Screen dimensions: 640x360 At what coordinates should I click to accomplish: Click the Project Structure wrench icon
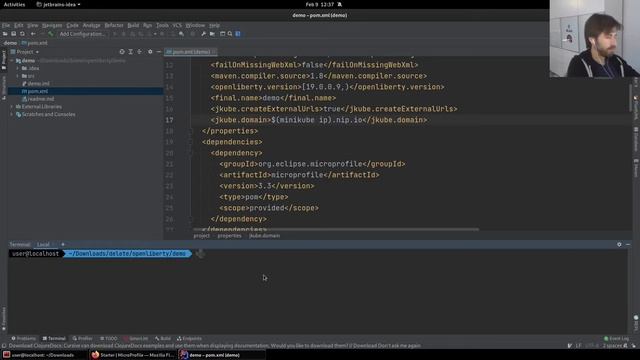tap(203, 34)
